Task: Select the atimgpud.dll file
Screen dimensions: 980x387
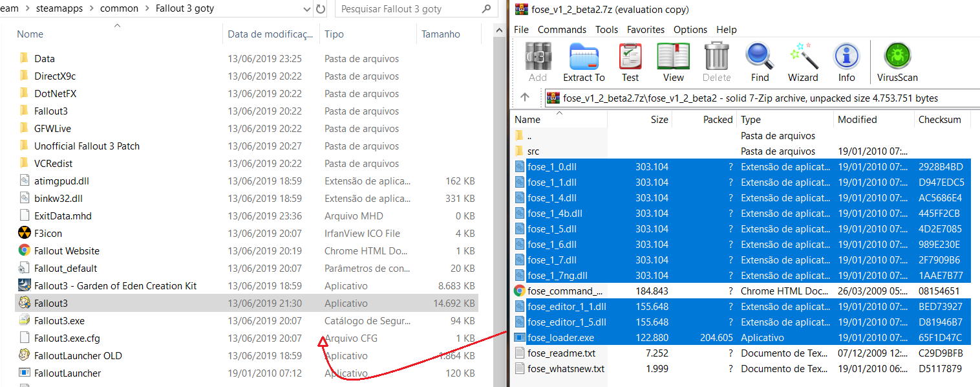Action: point(61,181)
